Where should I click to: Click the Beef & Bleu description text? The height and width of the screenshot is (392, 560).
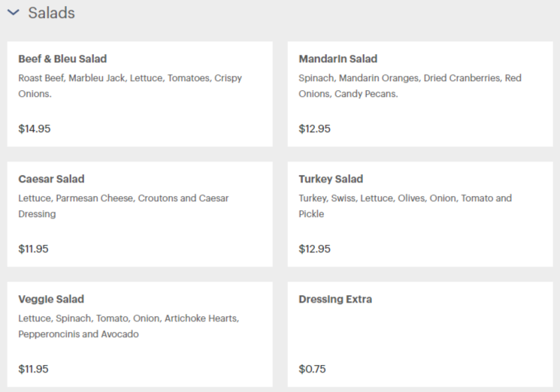130,86
